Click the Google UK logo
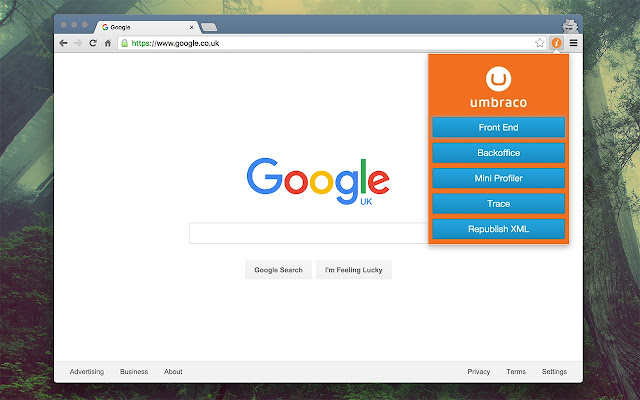Viewport: 640px width, 400px height. [x=318, y=181]
